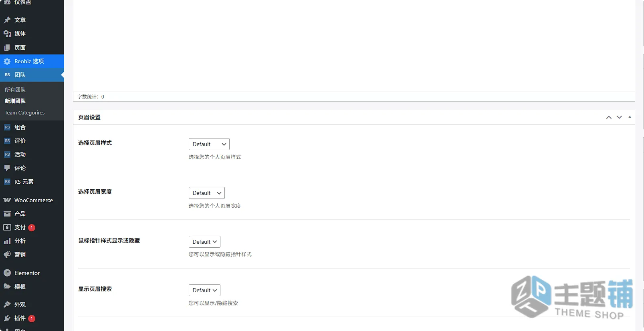Screen dimensions: 644x331
Task: Open the 产品 menu item
Action: point(32,214)
